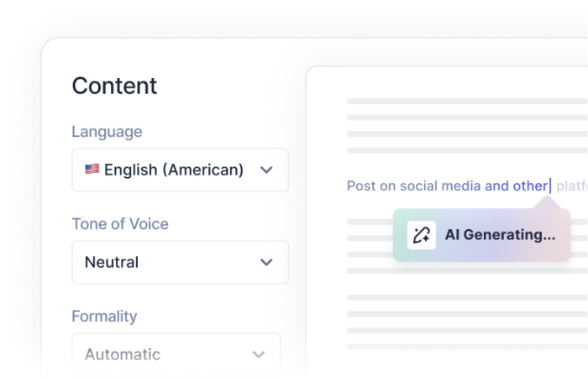Click the American flag icon in Language field
The image size is (588, 381).
coord(92,170)
